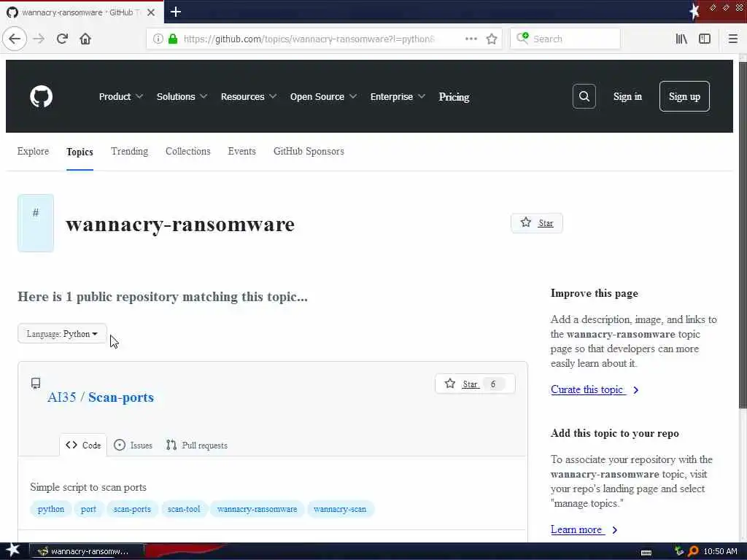Open the Events tab
This screenshot has width=747, height=560.
pos(242,152)
